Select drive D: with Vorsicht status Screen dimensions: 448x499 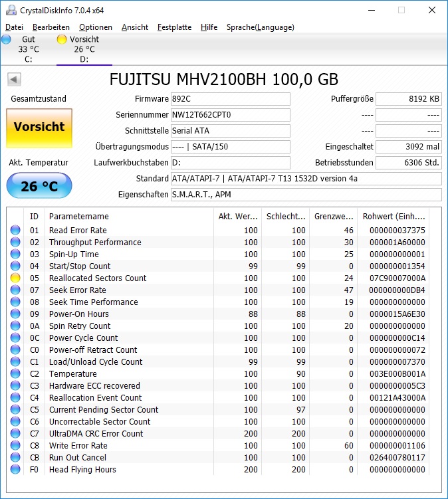(x=84, y=49)
